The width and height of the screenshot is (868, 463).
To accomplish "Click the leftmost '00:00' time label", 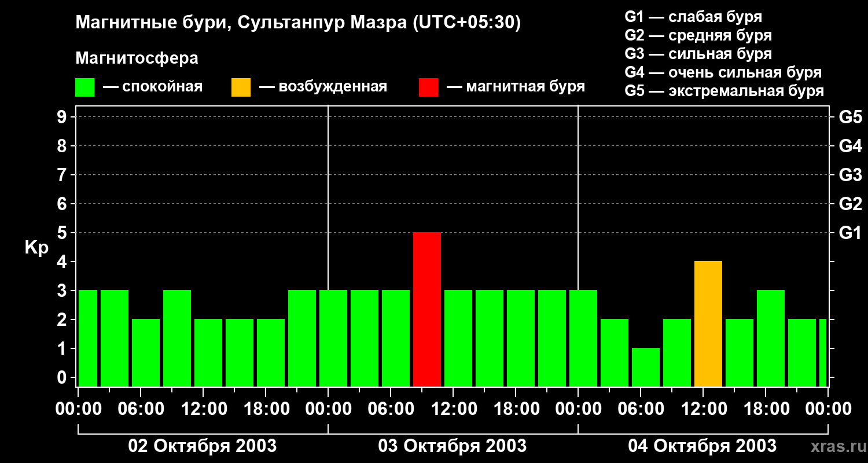I will point(79,409).
